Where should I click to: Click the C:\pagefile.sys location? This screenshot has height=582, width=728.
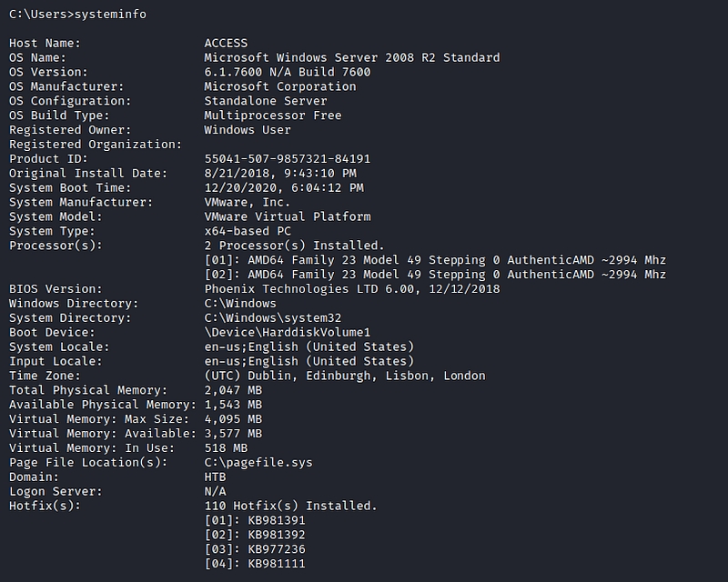258,463
